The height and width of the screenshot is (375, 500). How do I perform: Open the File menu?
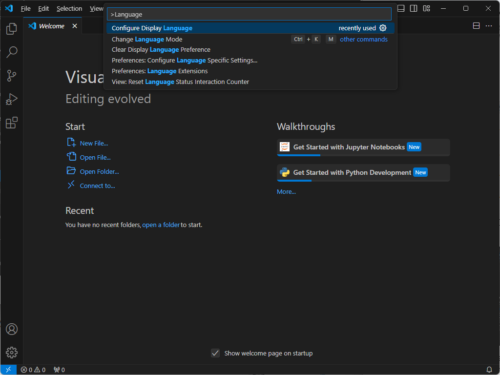(26, 9)
